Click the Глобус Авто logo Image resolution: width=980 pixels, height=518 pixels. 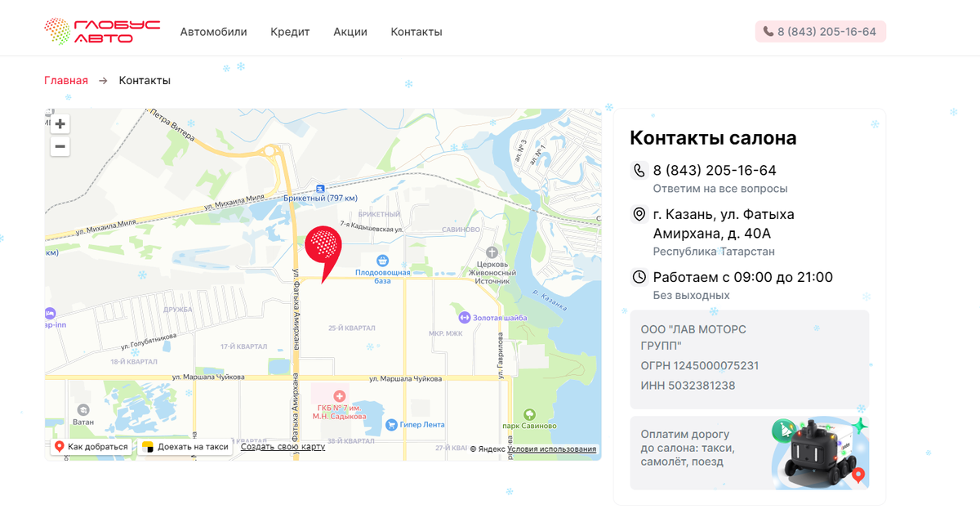pyautogui.click(x=102, y=32)
